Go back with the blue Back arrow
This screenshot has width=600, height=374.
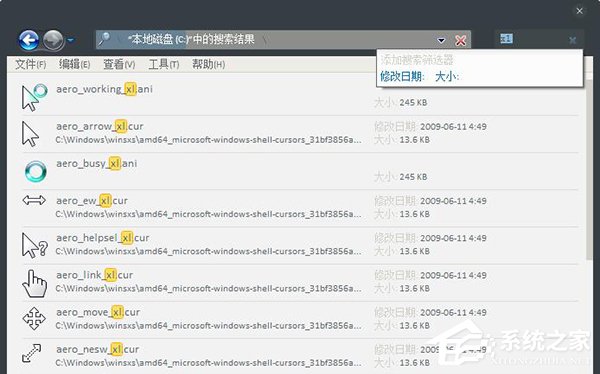29,40
